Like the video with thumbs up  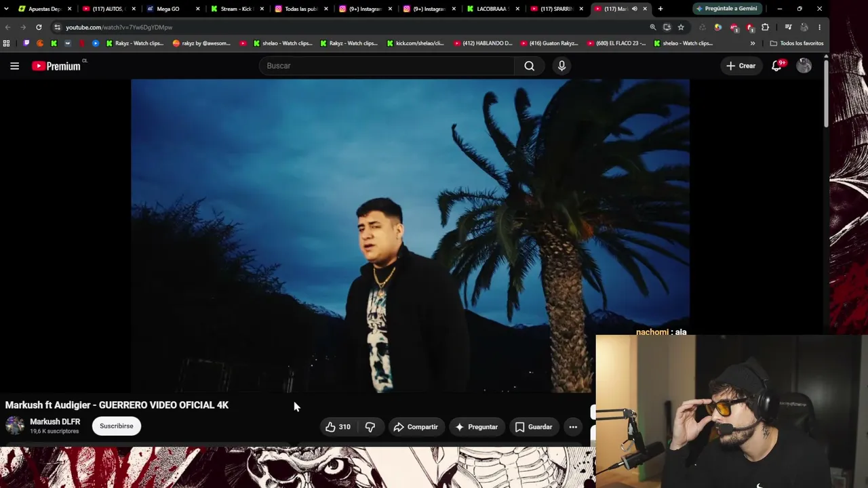(x=337, y=427)
